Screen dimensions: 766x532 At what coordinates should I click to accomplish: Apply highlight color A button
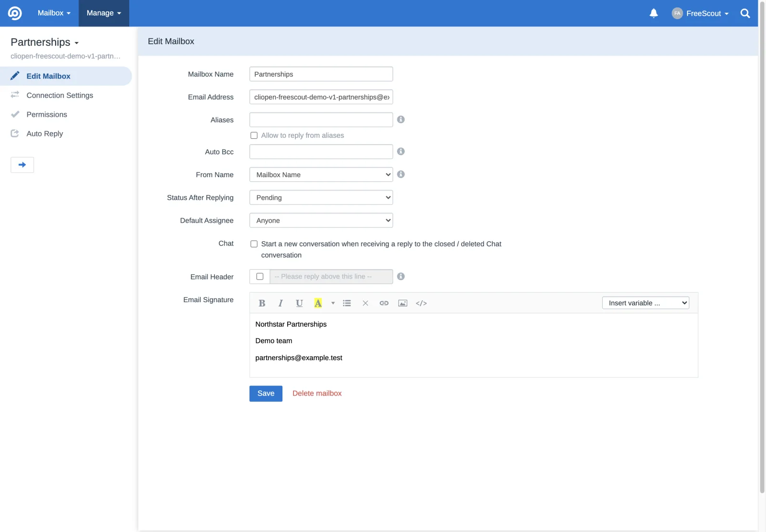[x=318, y=303]
